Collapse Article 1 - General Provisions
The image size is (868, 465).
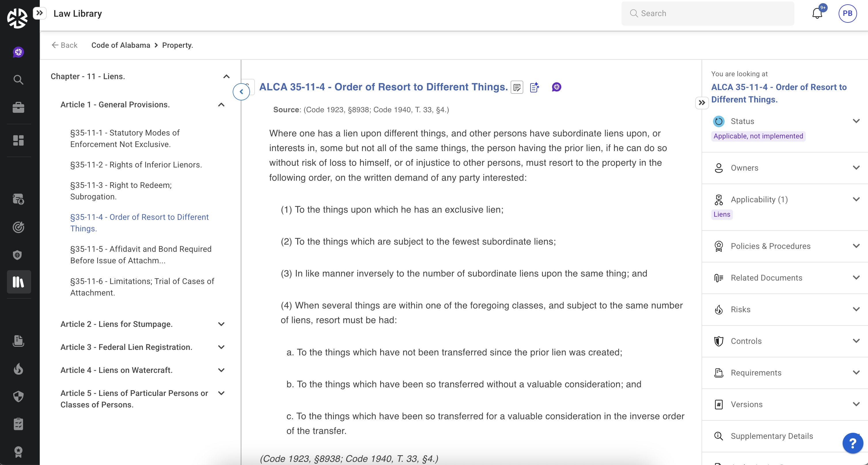pyautogui.click(x=221, y=105)
